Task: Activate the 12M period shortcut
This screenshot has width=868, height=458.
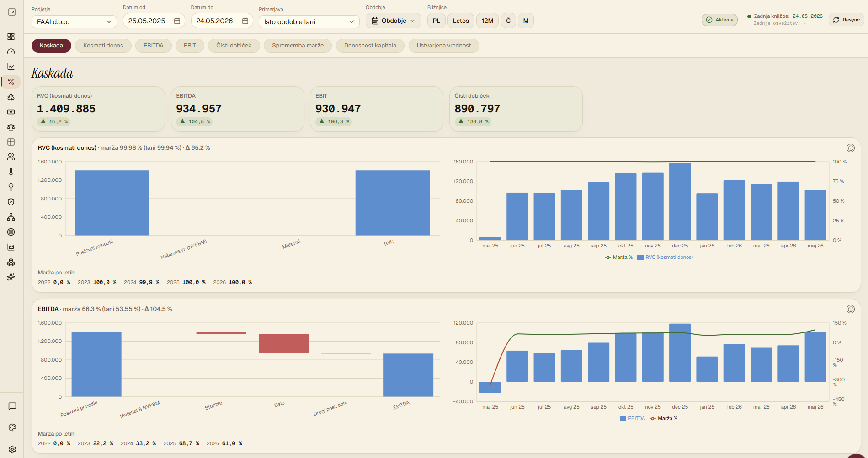Action: click(487, 21)
